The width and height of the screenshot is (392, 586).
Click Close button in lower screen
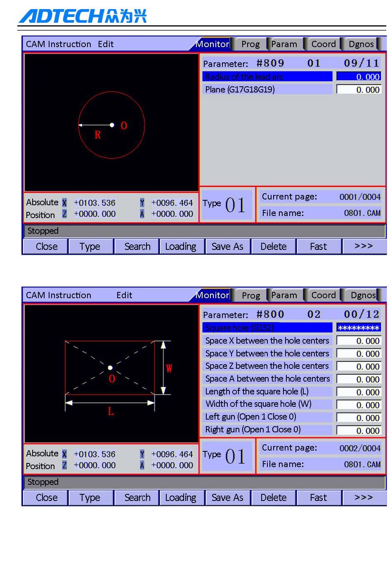(x=46, y=498)
